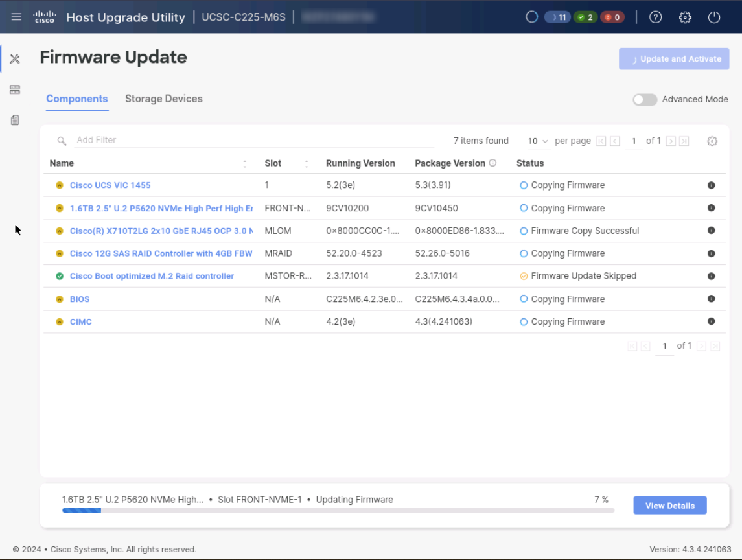Open the Cisco UCS VIC 1455 link
The image size is (742, 560).
pos(110,185)
